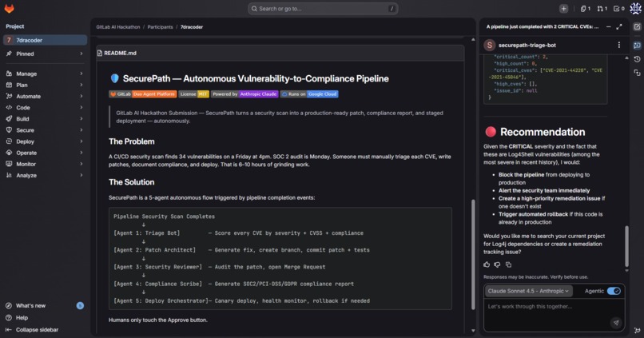Screen dimensions: 644x338
Task: Start a new chat from right rail
Action: (x=637, y=26)
